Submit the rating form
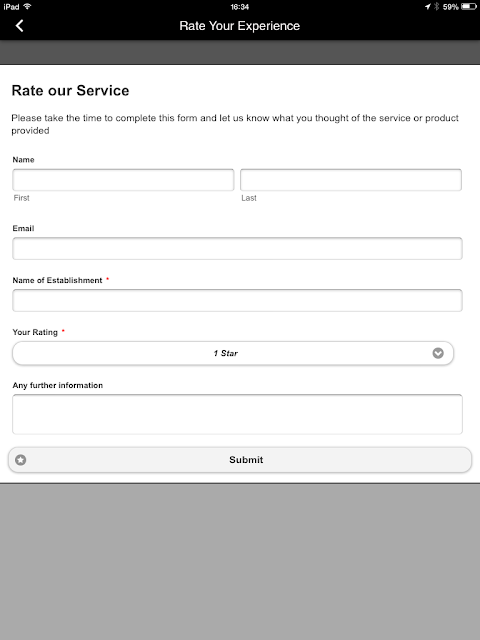 240,460
